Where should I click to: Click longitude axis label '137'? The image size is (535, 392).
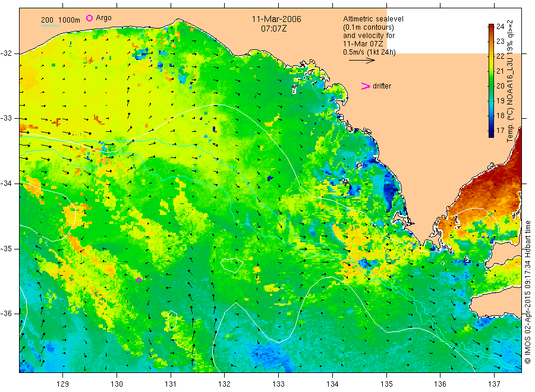[494, 384]
